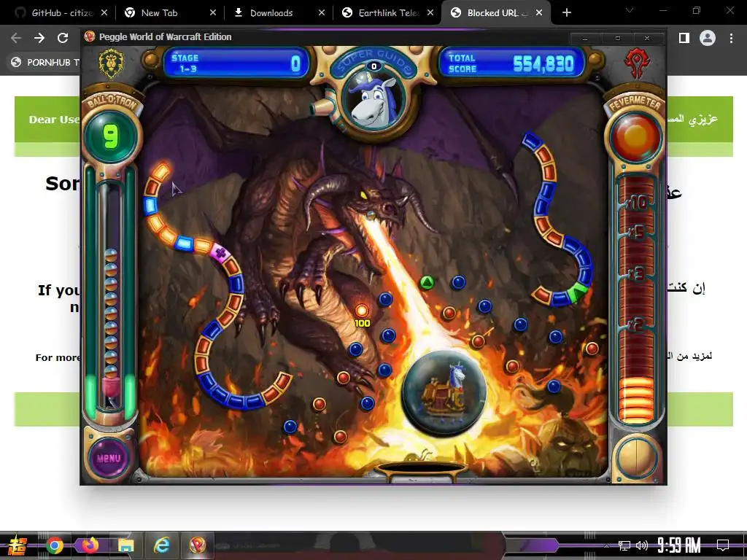The height and width of the screenshot is (560, 747).
Task: Click the Ball-O-Tron ball counter showing 9
Action: [111, 136]
